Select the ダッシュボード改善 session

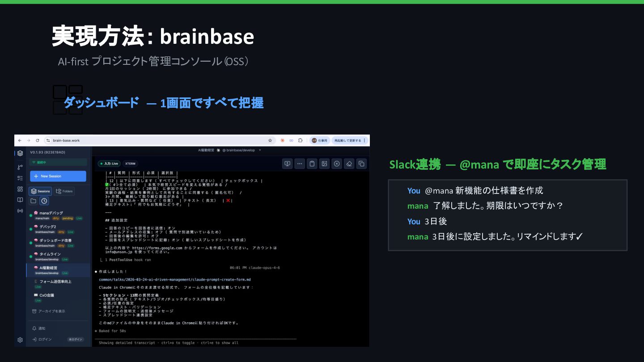tap(58, 243)
